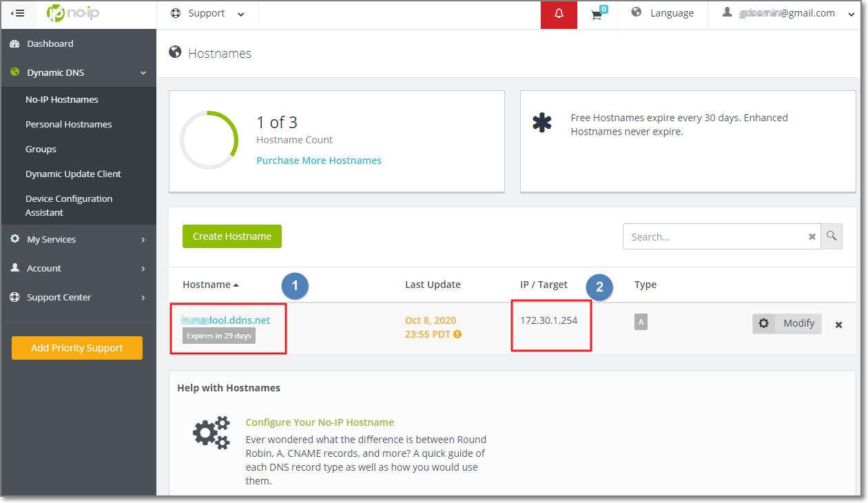Click the A record type badge
This screenshot has width=868, height=503.
coord(641,322)
